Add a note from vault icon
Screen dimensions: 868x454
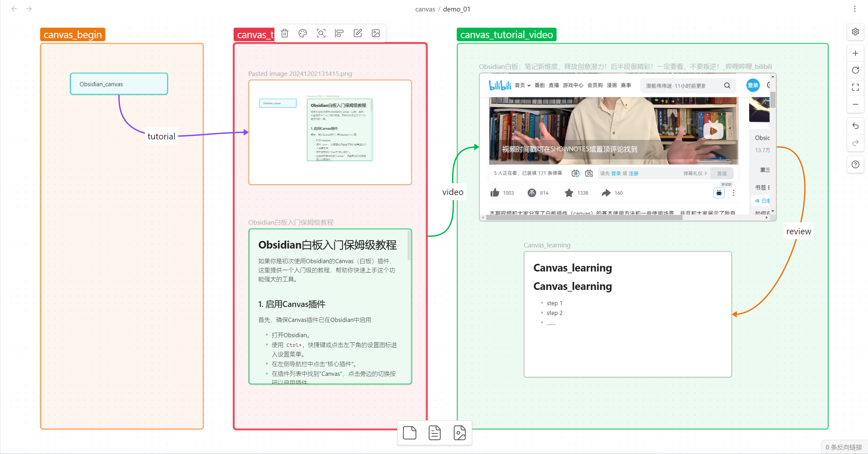(x=434, y=433)
